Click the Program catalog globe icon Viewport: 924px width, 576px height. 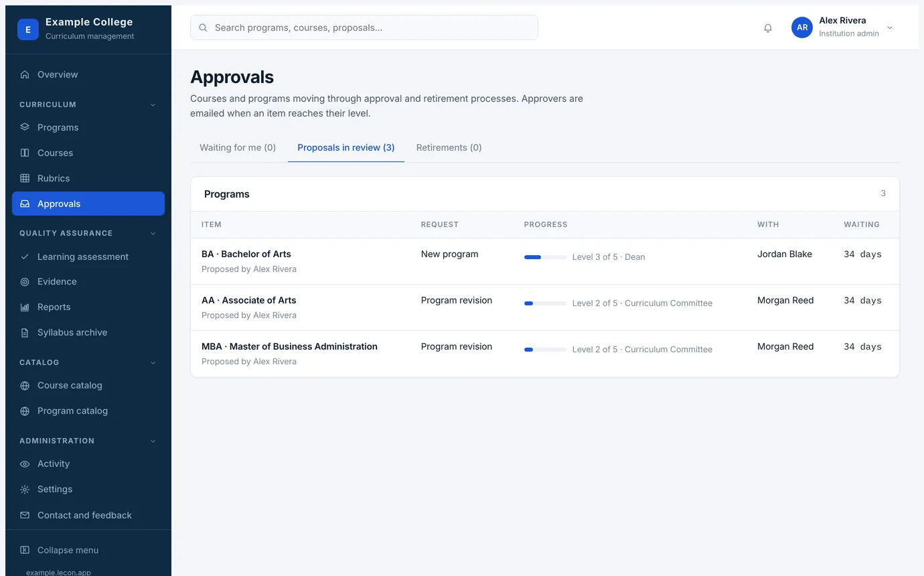pyautogui.click(x=25, y=411)
